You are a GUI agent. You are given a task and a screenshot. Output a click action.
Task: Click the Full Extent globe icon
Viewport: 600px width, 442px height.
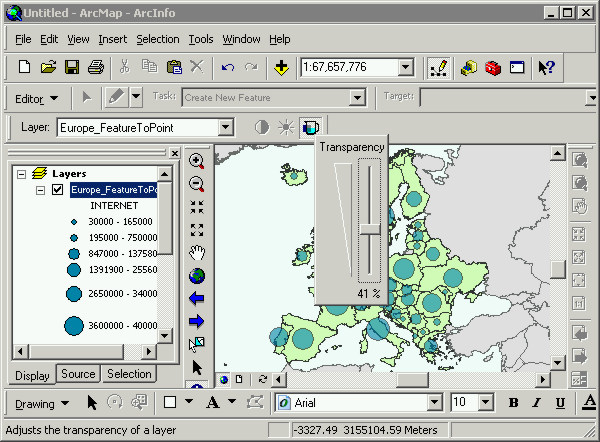pos(197,275)
